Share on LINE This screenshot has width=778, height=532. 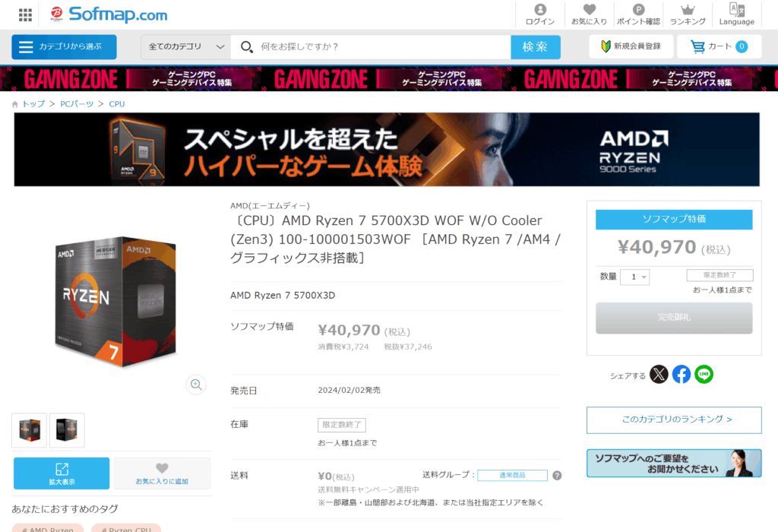point(704,374)
